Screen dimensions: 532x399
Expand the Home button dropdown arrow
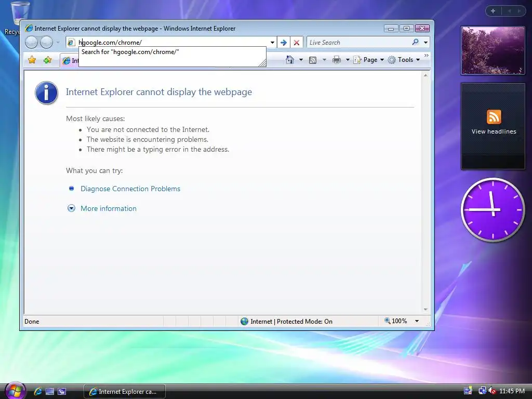[301, 60]
